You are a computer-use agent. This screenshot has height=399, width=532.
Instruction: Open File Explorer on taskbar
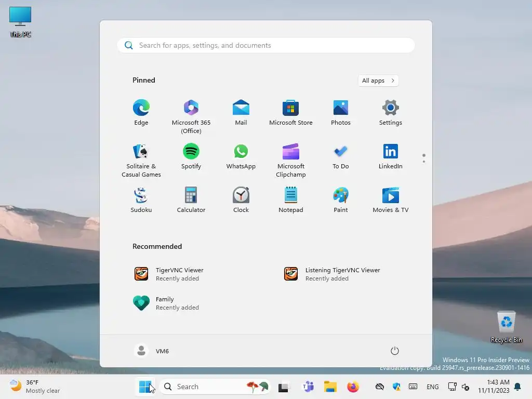coord(330,387)
